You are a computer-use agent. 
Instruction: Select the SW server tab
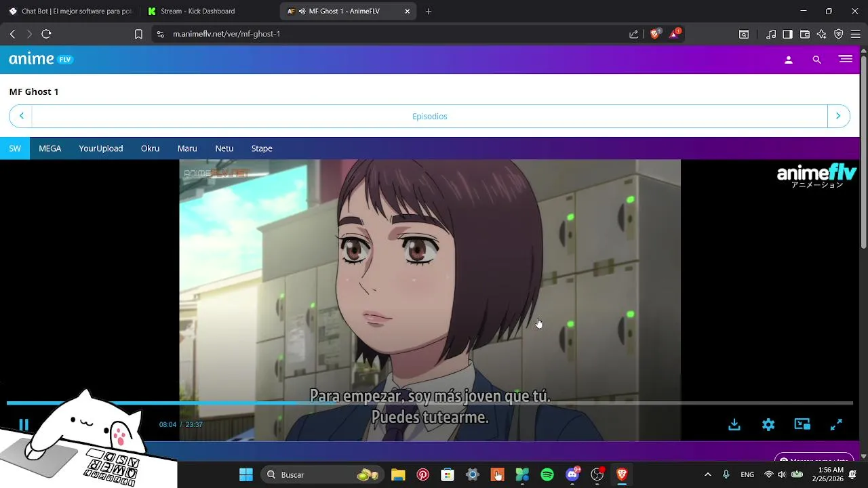(15, 148)
